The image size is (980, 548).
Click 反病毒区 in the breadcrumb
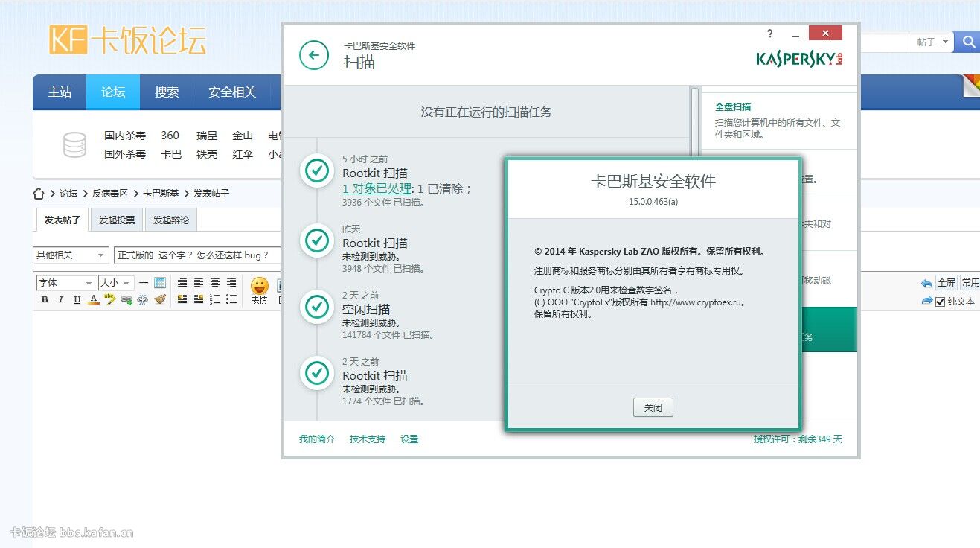110,194
